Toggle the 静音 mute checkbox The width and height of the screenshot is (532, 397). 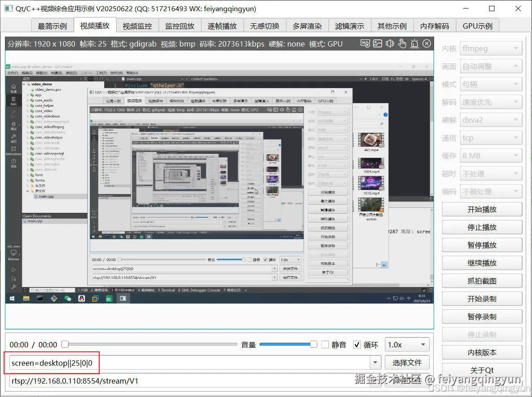point(325,345)
